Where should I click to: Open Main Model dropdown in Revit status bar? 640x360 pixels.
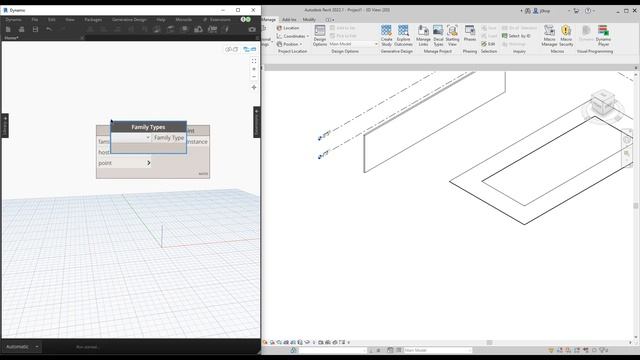[x=438, y=350]
